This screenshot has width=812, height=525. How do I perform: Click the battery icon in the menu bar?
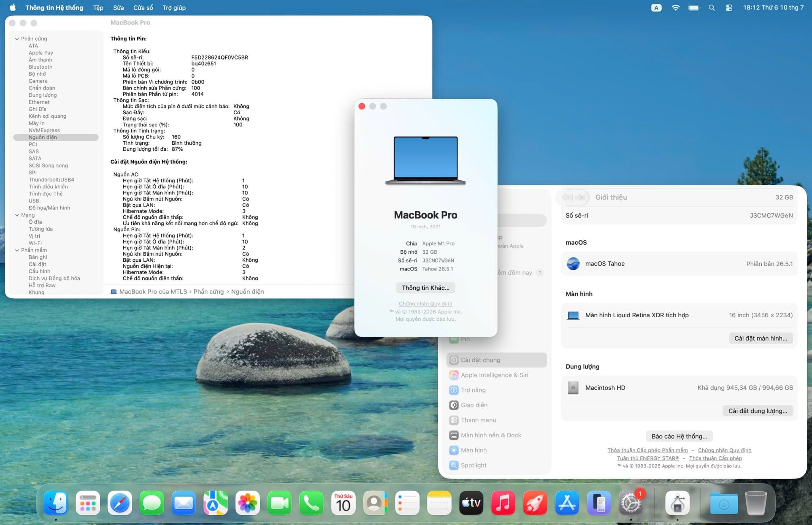coord(694,8)
